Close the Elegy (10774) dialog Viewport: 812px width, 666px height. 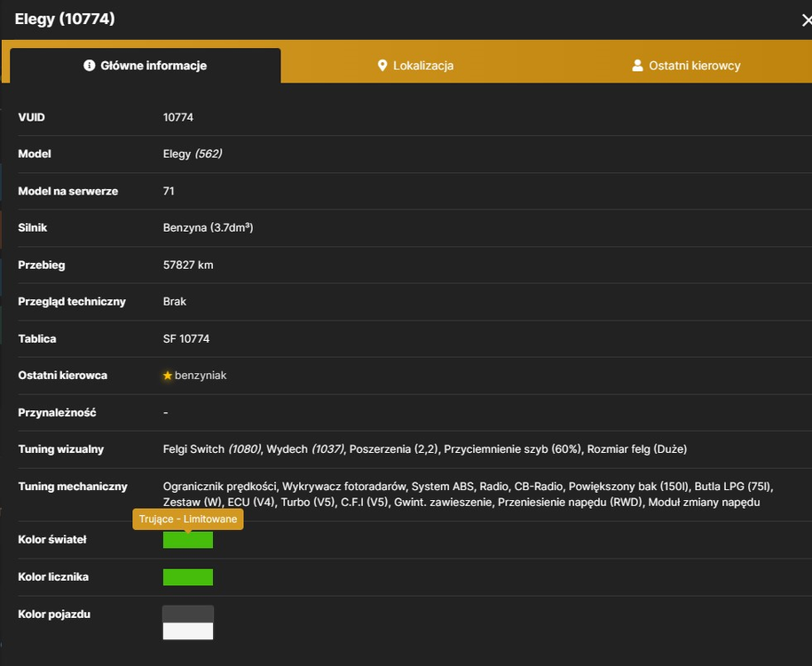807,20
